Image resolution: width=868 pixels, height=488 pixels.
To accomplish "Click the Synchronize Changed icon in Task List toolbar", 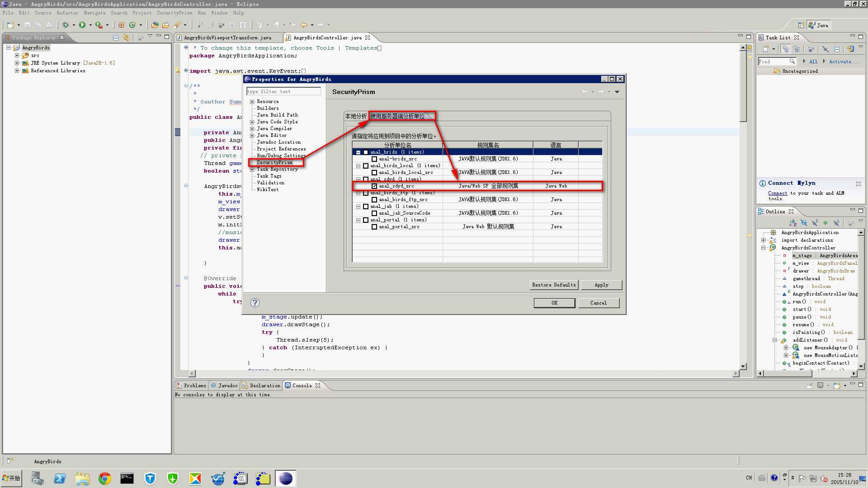I will [850, 49].
